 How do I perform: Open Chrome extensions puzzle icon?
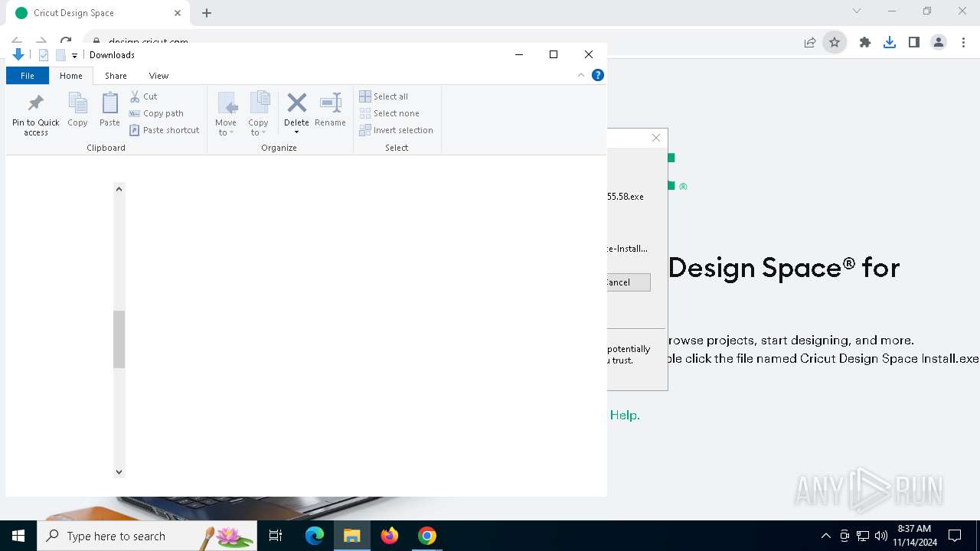point(865,43)
